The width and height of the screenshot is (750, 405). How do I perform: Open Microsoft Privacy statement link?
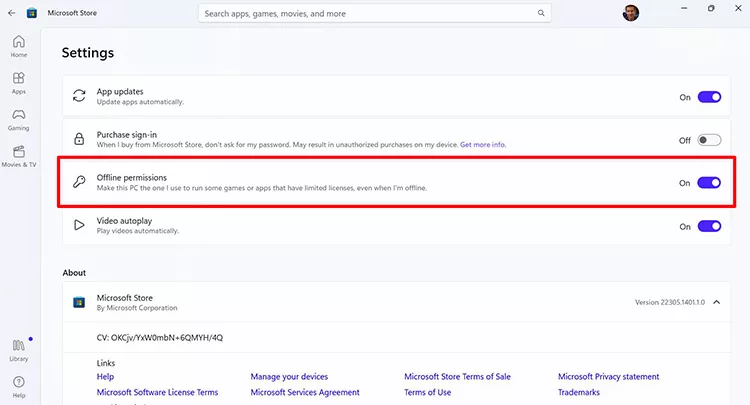[608, 377]
